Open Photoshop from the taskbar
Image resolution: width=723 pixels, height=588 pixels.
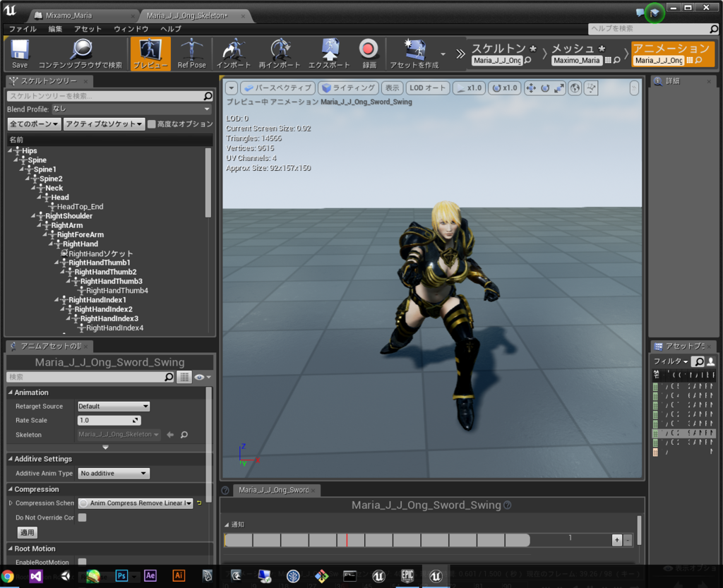pos(121,576)
